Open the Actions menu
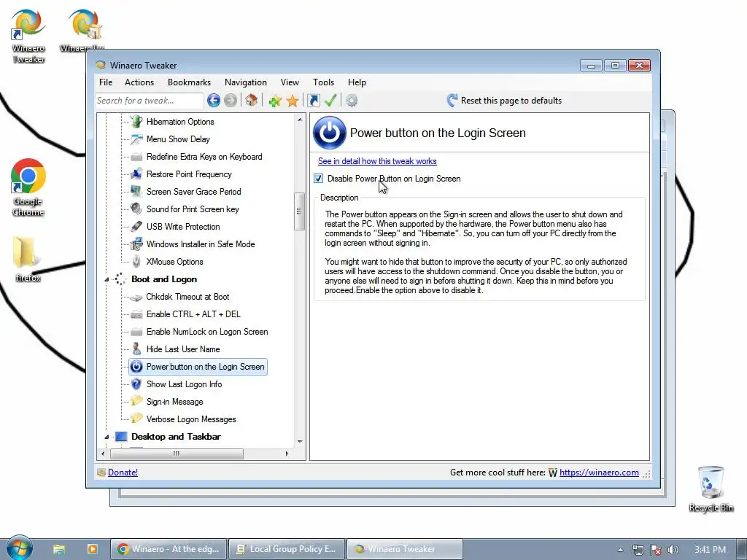747x560 pixels. 139,82
